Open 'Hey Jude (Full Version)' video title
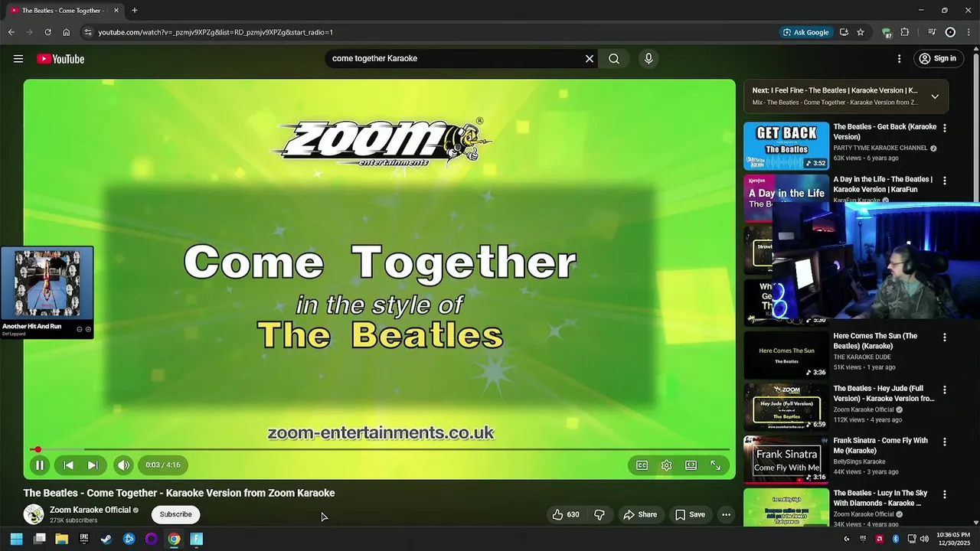 884,393
